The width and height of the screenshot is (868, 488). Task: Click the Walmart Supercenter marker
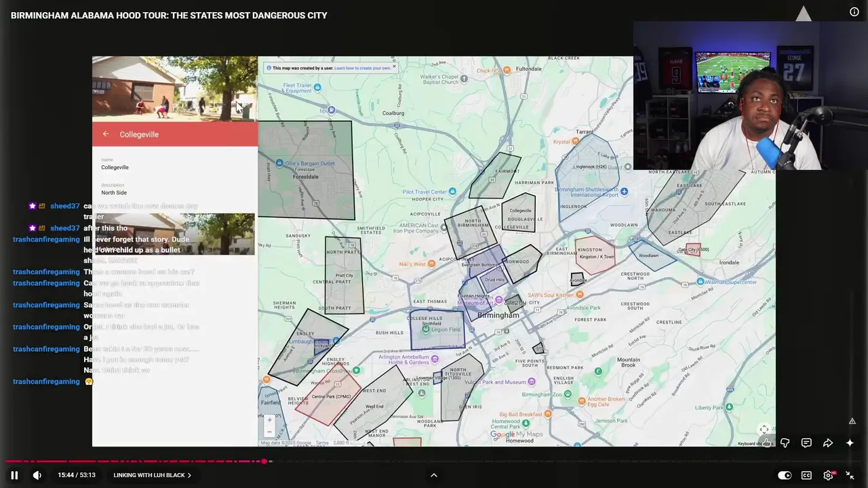701,282
